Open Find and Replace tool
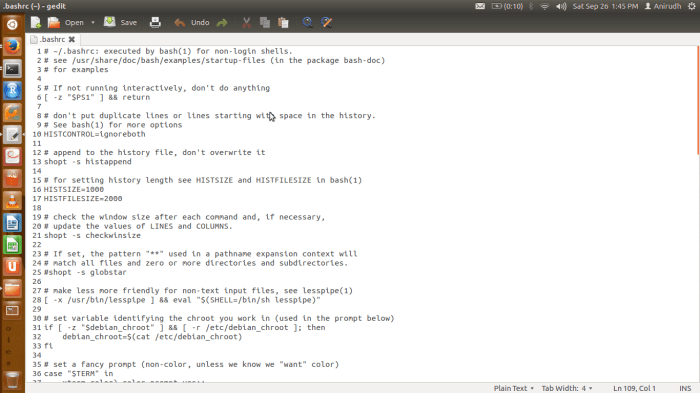 point(326,22)
